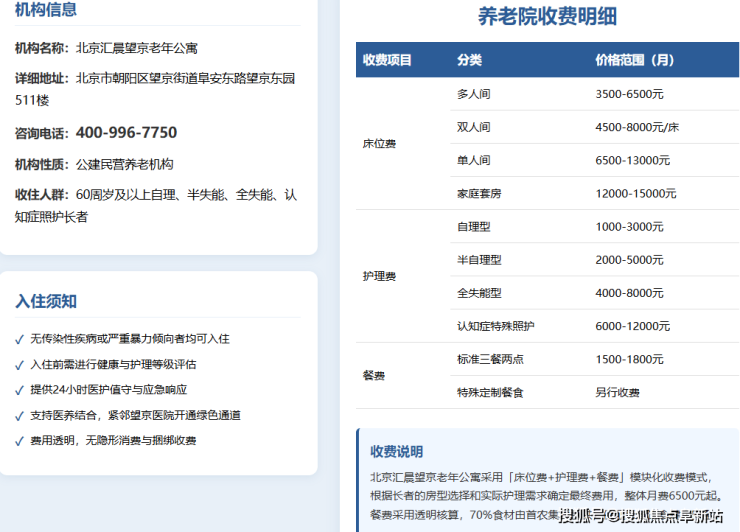This screenshot has width=740, height=532.
Task: Click checkmark beside 费用透明 item
Action: (19, 441)
